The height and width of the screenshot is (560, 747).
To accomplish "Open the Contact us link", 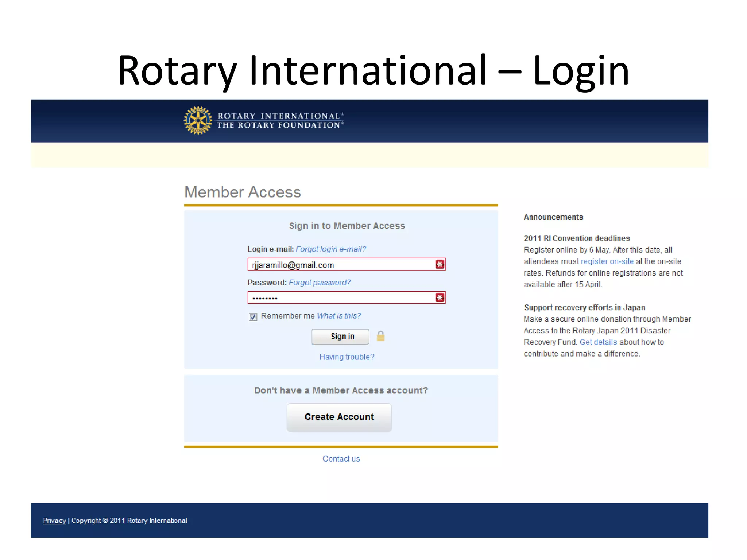I will pos(341,459).
